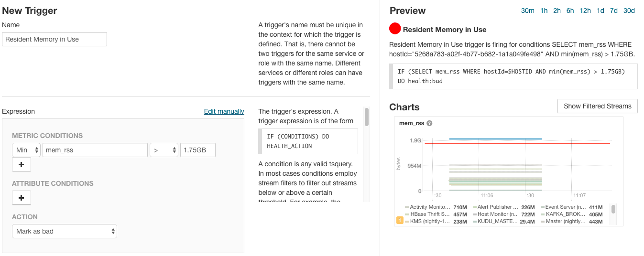Expand the Mark as bad action dropdown
This screenshot has width=644, height=256.
(x=65, y=231)
